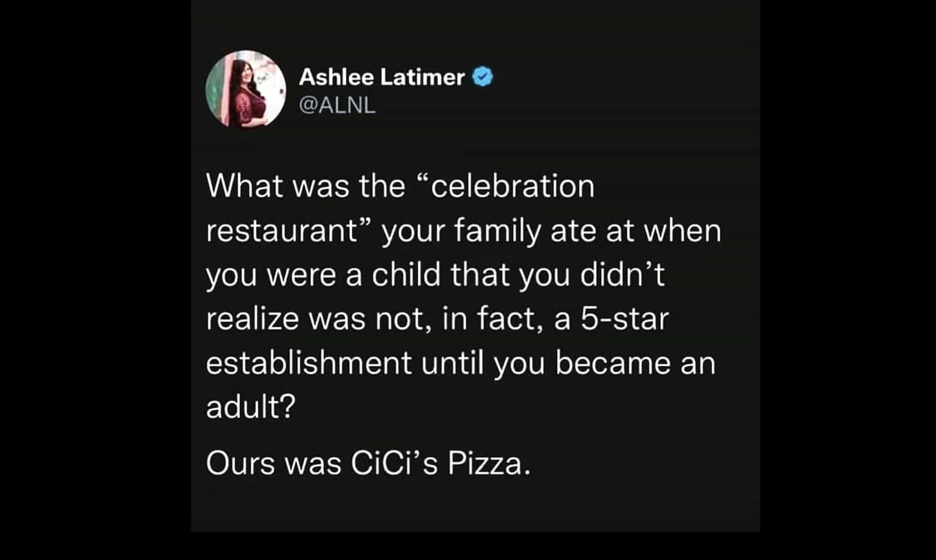
Task: Click the phrase "your family ate at when"
Action: click(x=552, y=230)
